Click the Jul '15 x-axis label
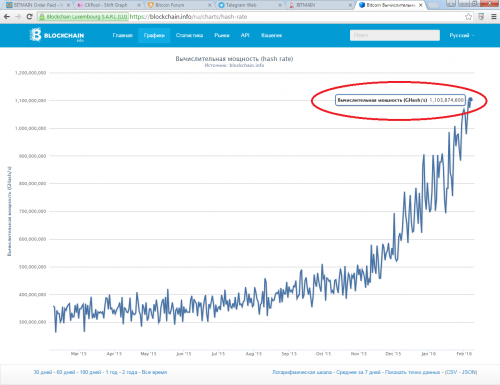 click(218, 354)
